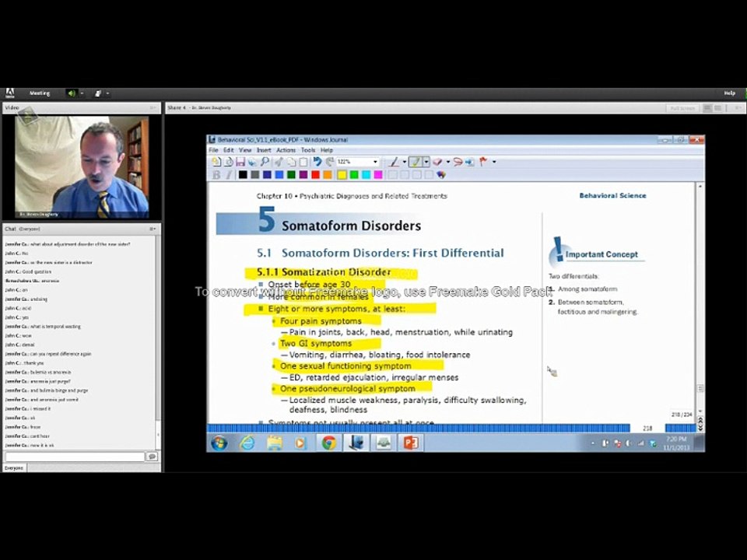
Task: Open the Help menu in Windows Journal
Action: (x=326, y=150)
